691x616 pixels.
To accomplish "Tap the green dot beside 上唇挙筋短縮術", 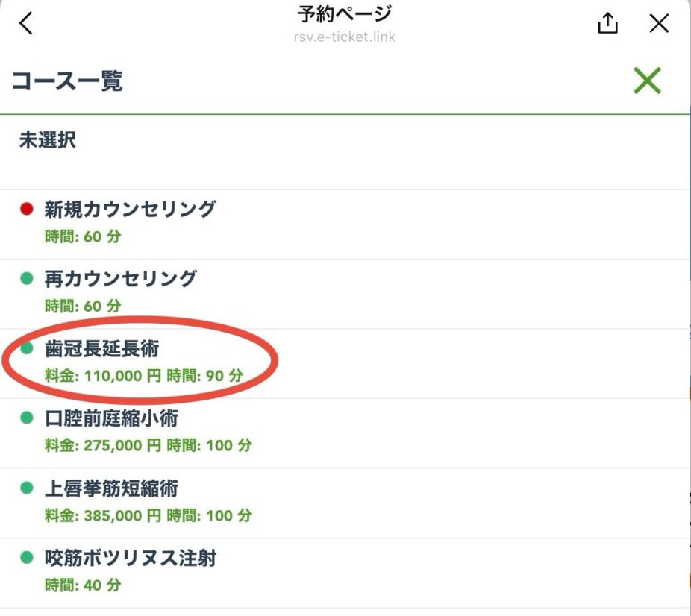I will tap(27, 488).
